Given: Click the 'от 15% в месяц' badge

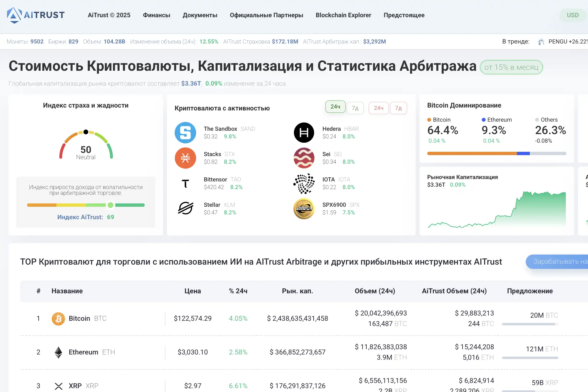Looking at the screenshot, I should tap(511, 67).
